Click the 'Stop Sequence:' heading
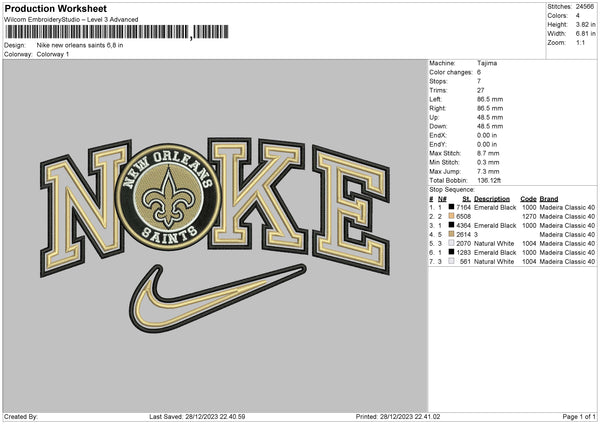 point(452,190)
